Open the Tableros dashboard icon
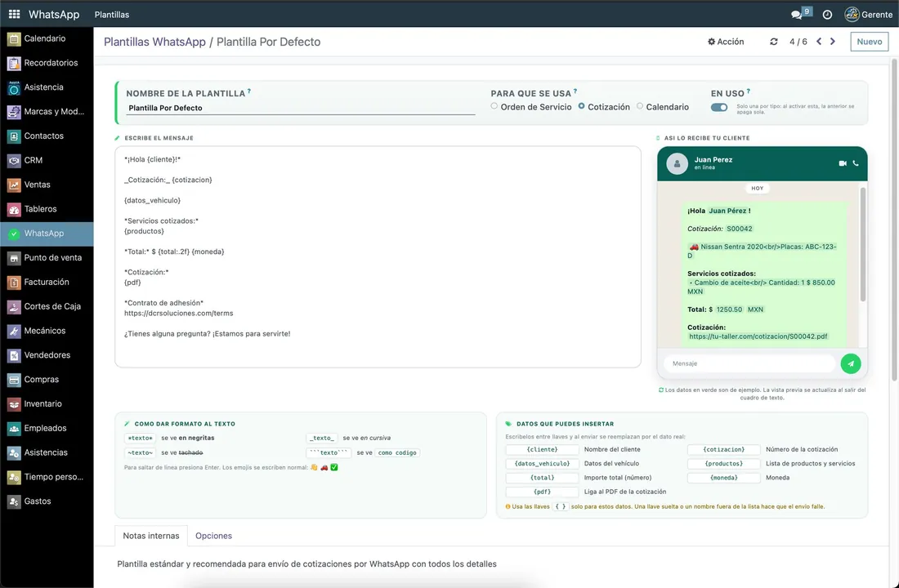 pos(14,209)
